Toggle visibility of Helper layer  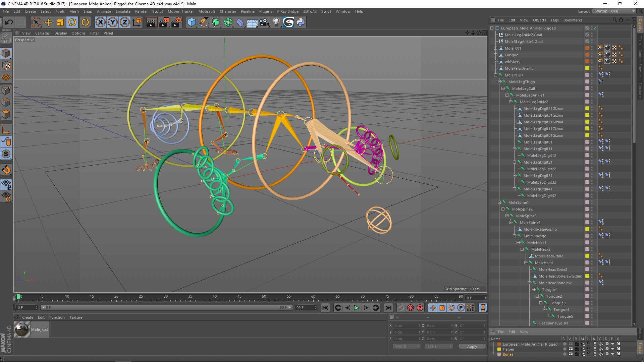click(571, 349)
